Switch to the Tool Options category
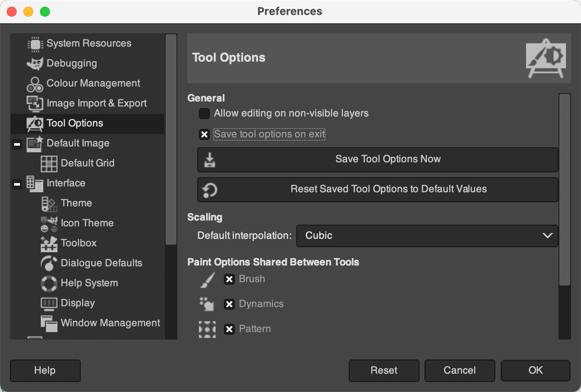Viewport: 581px width, 392px height. [x=75, y=123]
